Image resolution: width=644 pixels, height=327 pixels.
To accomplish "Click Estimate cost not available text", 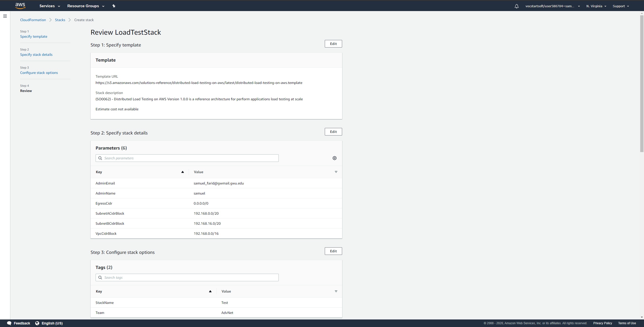I will click(117, 109).
